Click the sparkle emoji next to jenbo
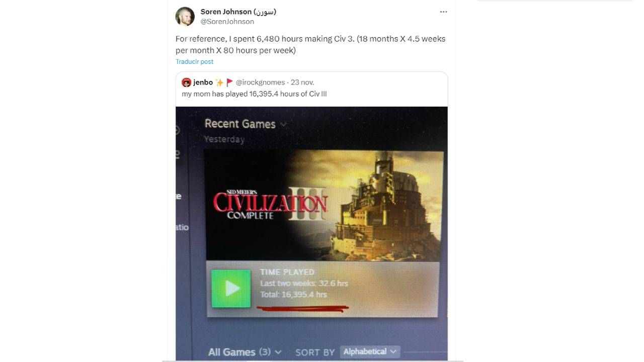The image size is (644, 362). (219, 82)
